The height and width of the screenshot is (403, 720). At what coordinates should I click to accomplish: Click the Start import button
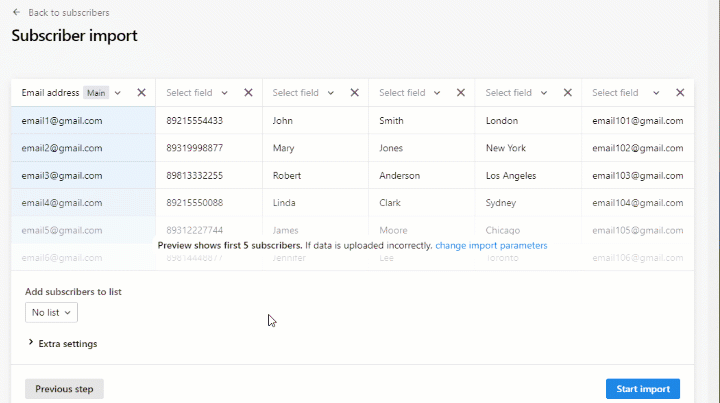pos(642,389)
